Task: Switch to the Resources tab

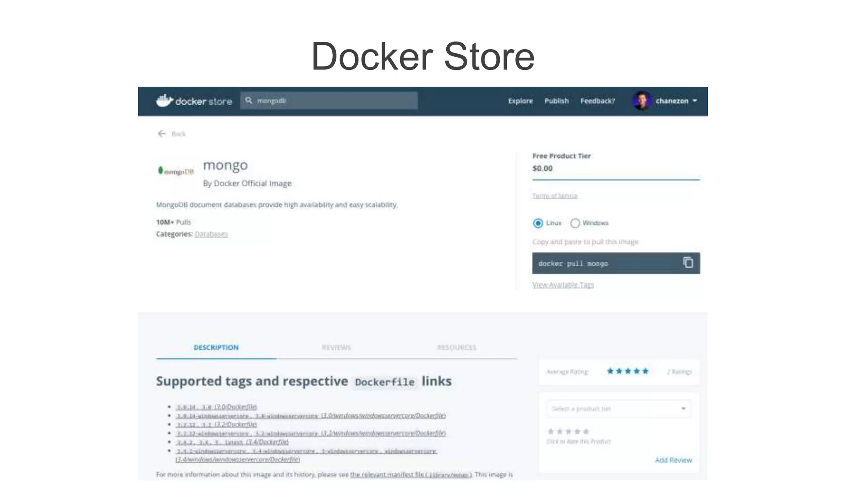Action: [x=456, y=347]
